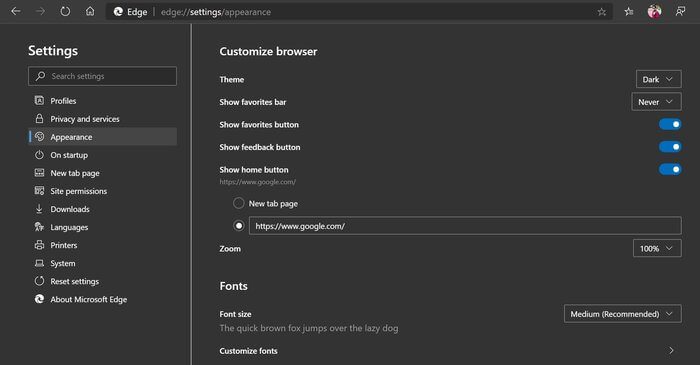Viewport: 700px width, 365px height.
Task: Click the Customize fonts label
Action: point(248,351)
